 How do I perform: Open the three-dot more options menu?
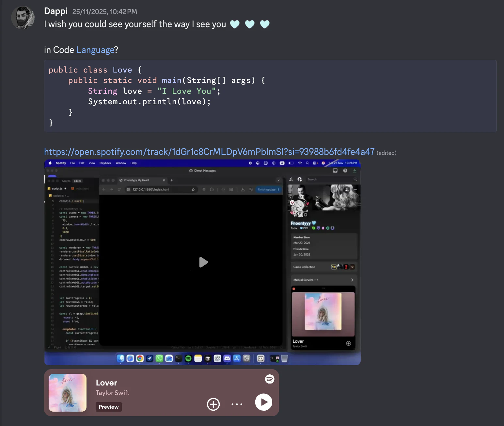[237, 404]
